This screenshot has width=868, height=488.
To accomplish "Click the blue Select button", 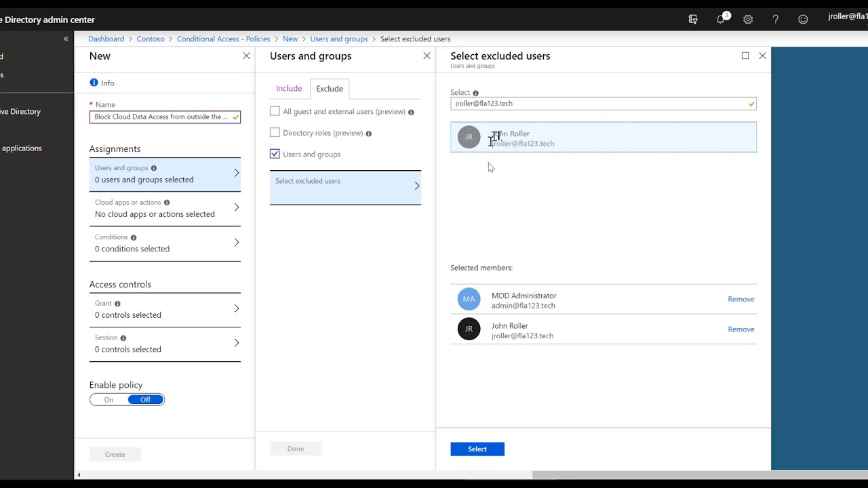I will 477,449.
